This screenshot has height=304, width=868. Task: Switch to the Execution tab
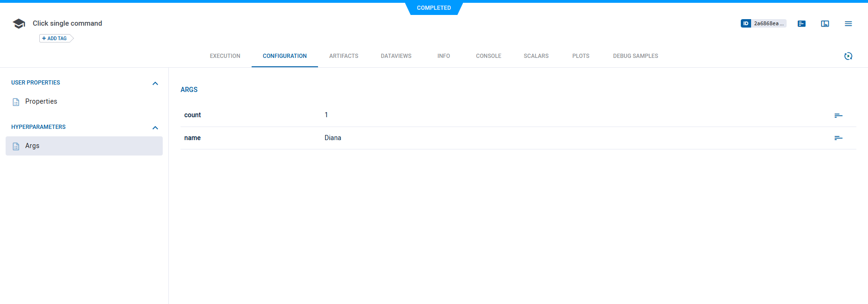tap(225, 56)
